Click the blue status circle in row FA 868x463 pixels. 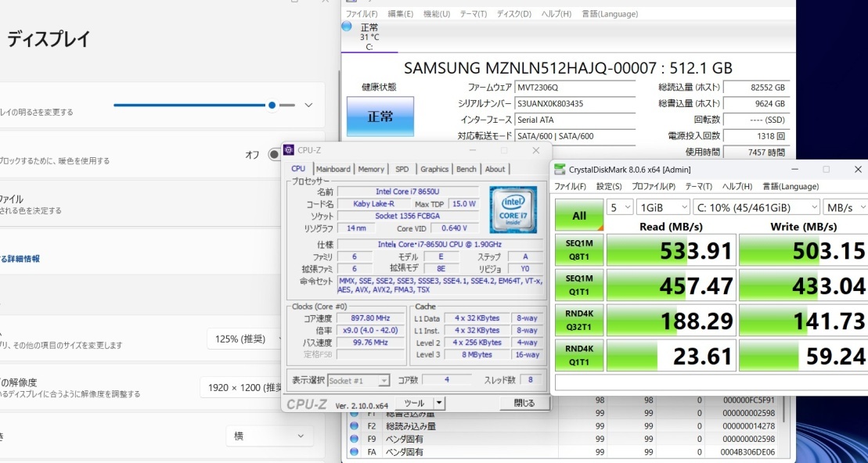[354, 451]
